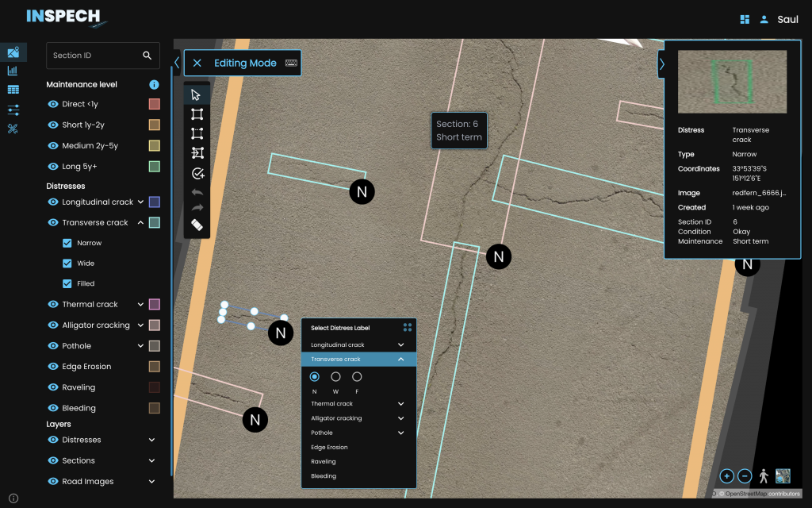This screenshot has height=508, width=812.
Task: Expand Longitudinal crack in the label popup
Action: point(401,345)
